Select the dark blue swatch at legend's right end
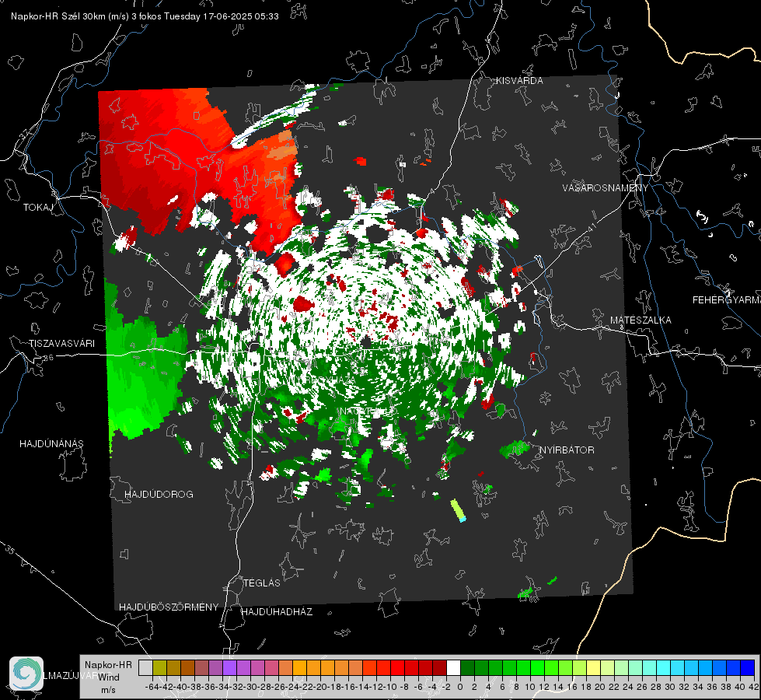This screenshot has height=700, width=761. [x=748, y=667]
